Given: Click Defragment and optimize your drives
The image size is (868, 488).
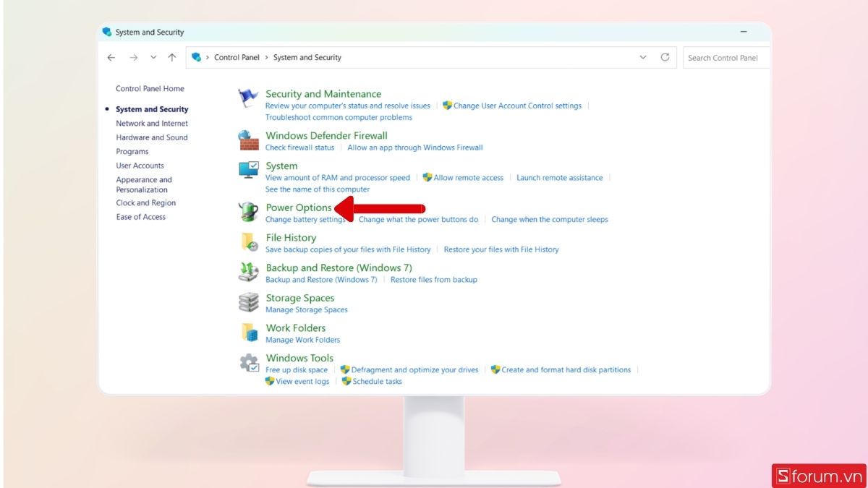Looking at the screenshot, I should (x=415, y=369).
